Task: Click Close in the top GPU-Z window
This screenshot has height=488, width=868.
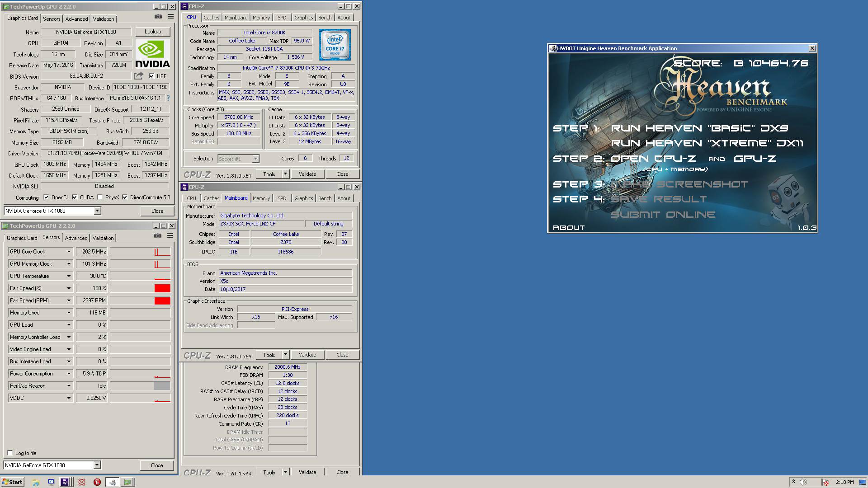Action: [157, 211]
